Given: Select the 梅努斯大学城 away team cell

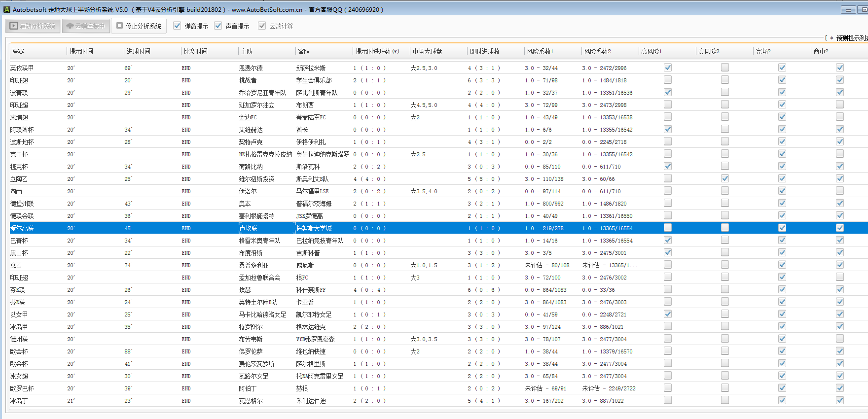Looking at the screenshot, I should [314, 228].
